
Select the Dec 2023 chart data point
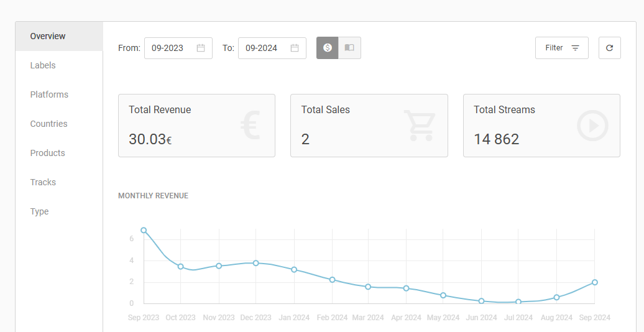coord(256,263)
